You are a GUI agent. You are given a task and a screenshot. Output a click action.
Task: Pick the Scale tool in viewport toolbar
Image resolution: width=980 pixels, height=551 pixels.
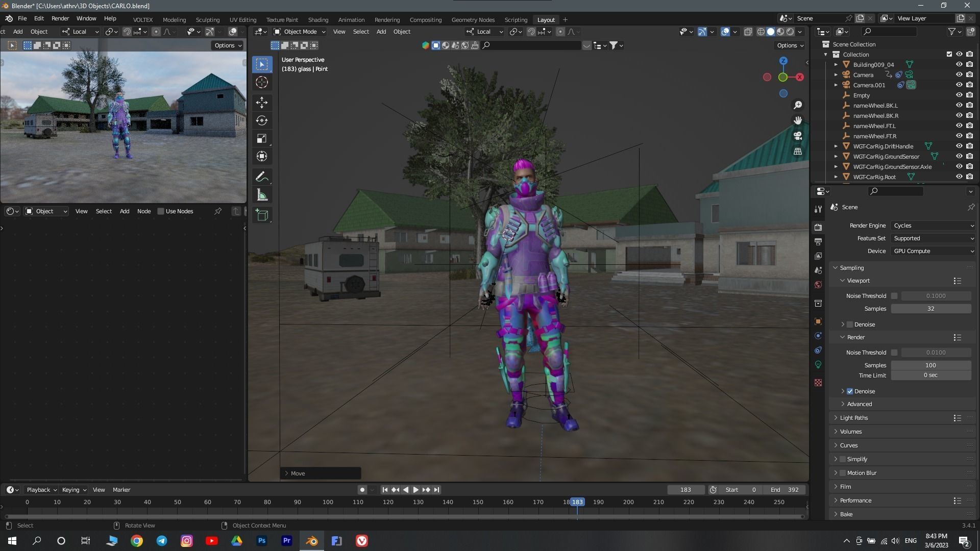[x=262, y=139]
